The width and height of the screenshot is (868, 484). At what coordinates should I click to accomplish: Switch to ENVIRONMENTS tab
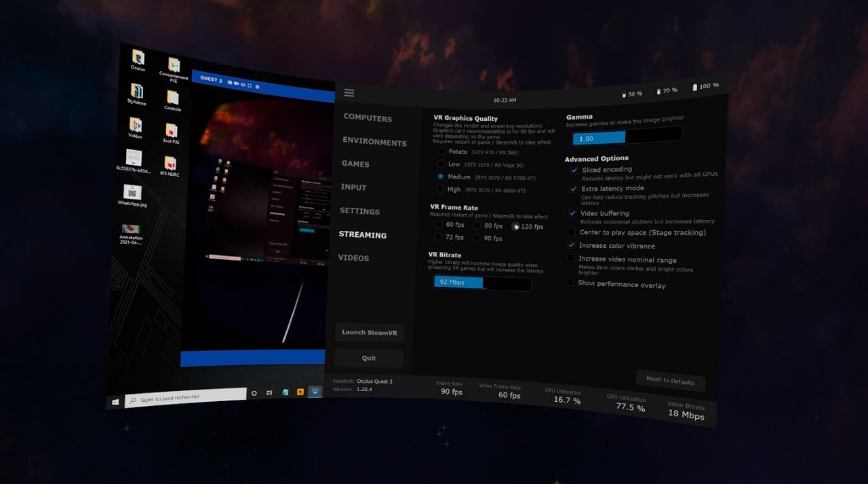tap(374, 142)
